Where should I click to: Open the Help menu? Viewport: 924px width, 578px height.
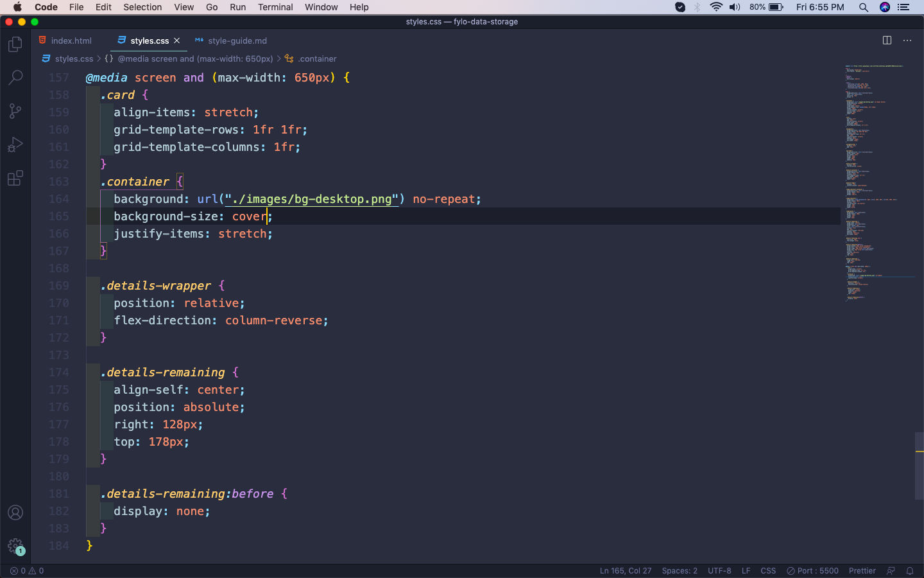click(x=359, y=7)
